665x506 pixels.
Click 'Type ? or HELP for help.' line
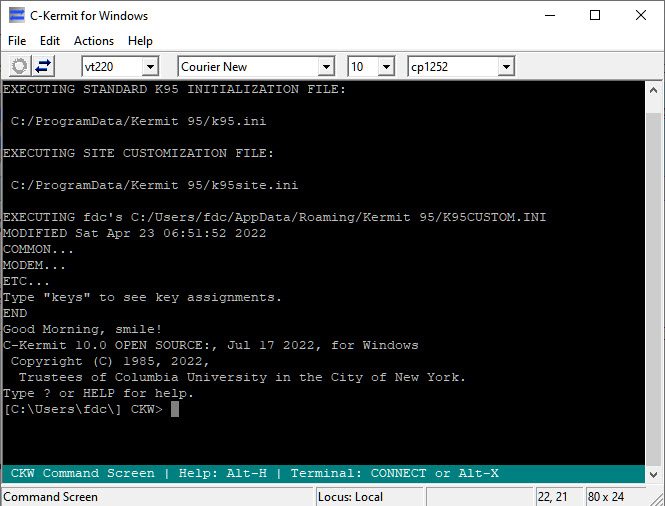[x=98, y=393]
